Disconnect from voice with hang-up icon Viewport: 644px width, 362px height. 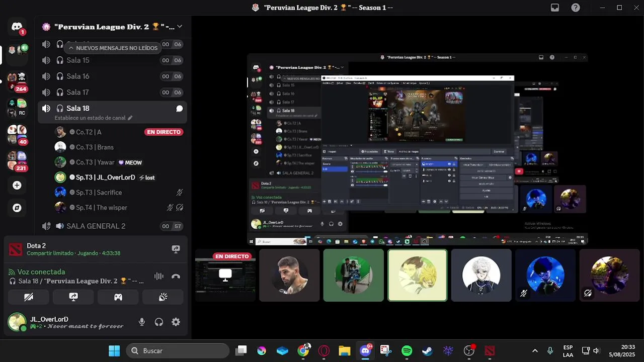pyautogui.click(x=176, y=276)
